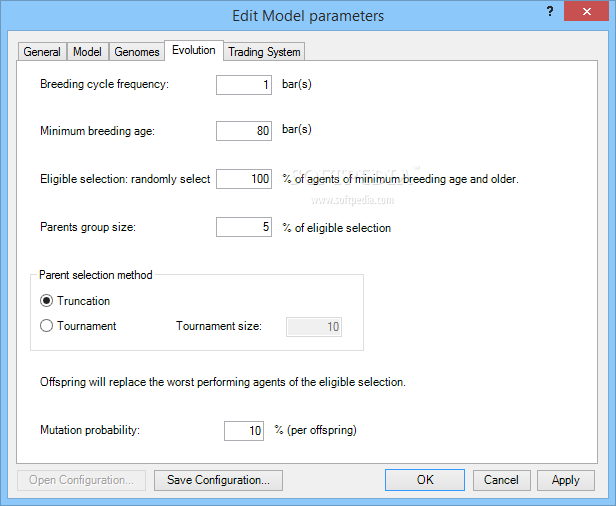Click the Eligible selection percentage field
This screenshot has height=506, width=616.
(x=244, y=179)
